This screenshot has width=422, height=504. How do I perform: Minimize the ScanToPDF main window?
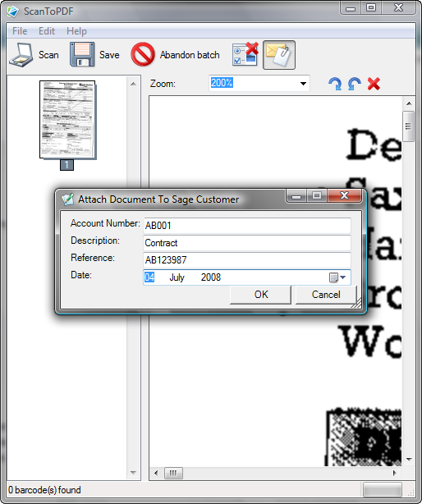click(x=351, y=8)
